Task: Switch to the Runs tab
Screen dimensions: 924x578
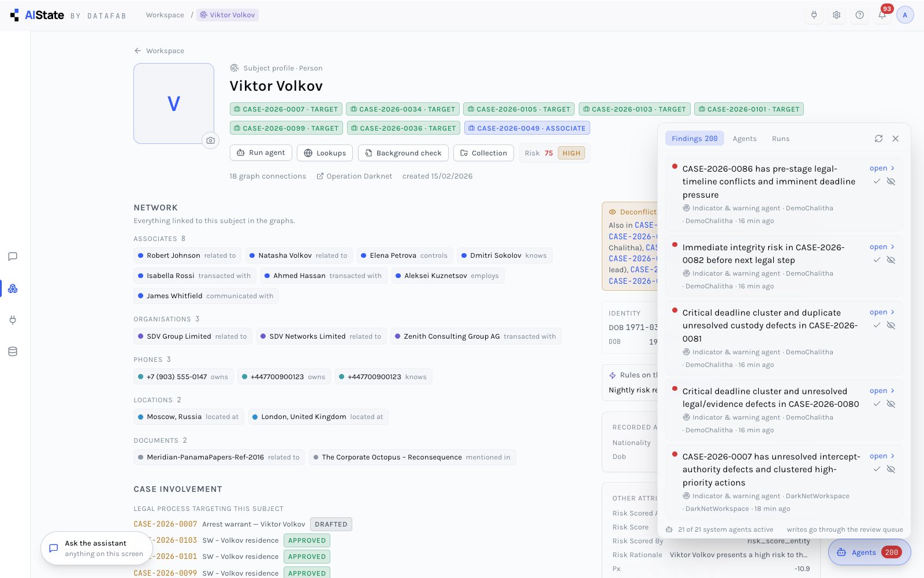Action: tap(781, 139)
